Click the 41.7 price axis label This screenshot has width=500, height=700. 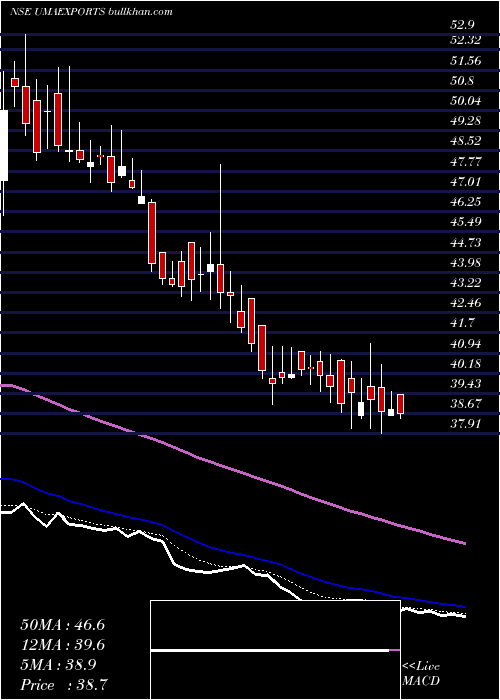coord(462,323)
